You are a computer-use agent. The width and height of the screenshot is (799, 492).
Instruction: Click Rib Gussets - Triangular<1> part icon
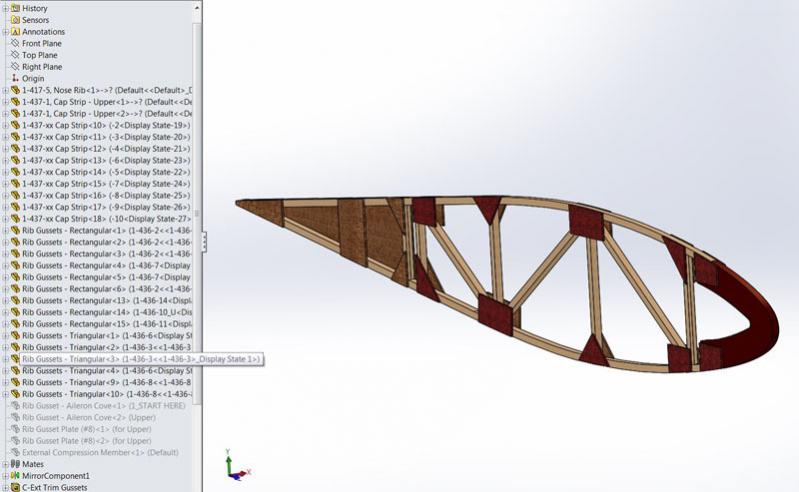(15, 336)
